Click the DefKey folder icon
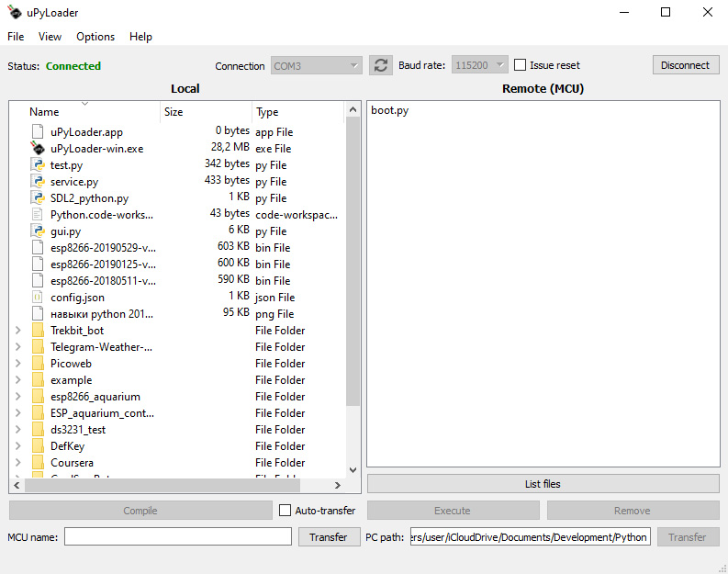This screenshot has height=574, width=728. (x=38, y=445)
